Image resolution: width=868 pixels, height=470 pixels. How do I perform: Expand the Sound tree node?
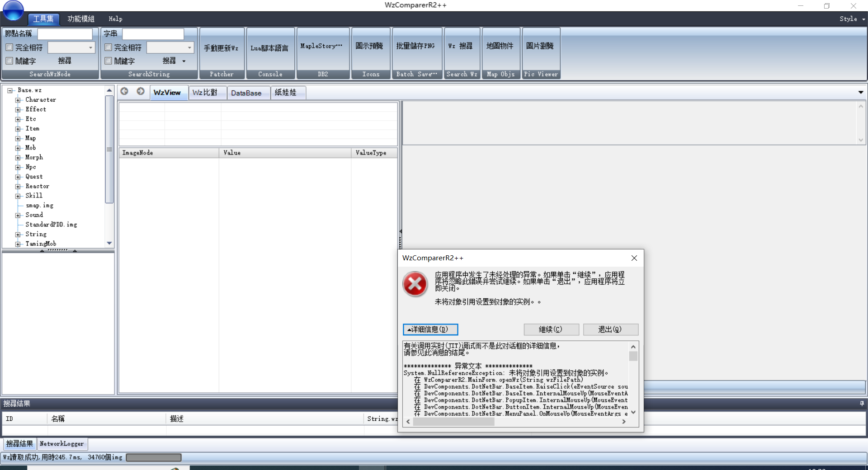click(x=18, y=216)
